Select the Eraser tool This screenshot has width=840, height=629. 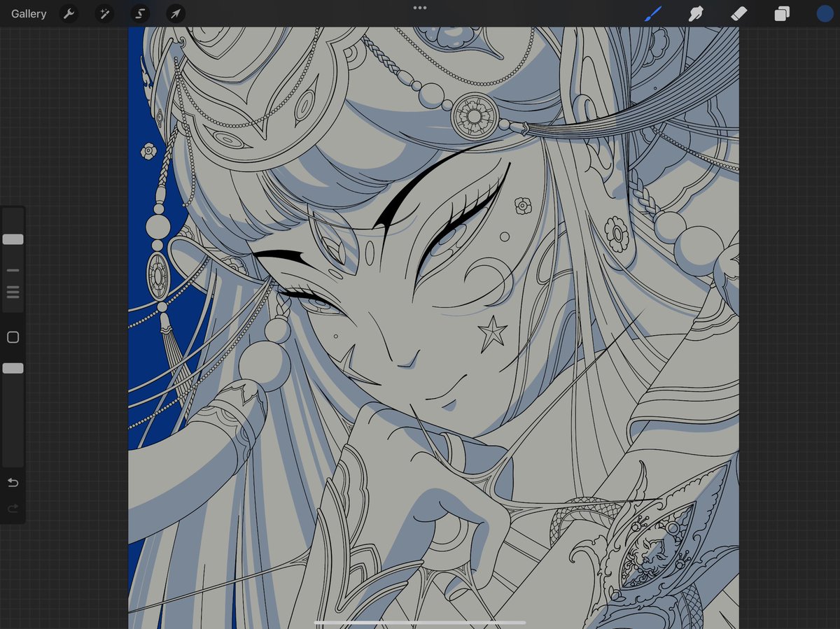[738, 13]
